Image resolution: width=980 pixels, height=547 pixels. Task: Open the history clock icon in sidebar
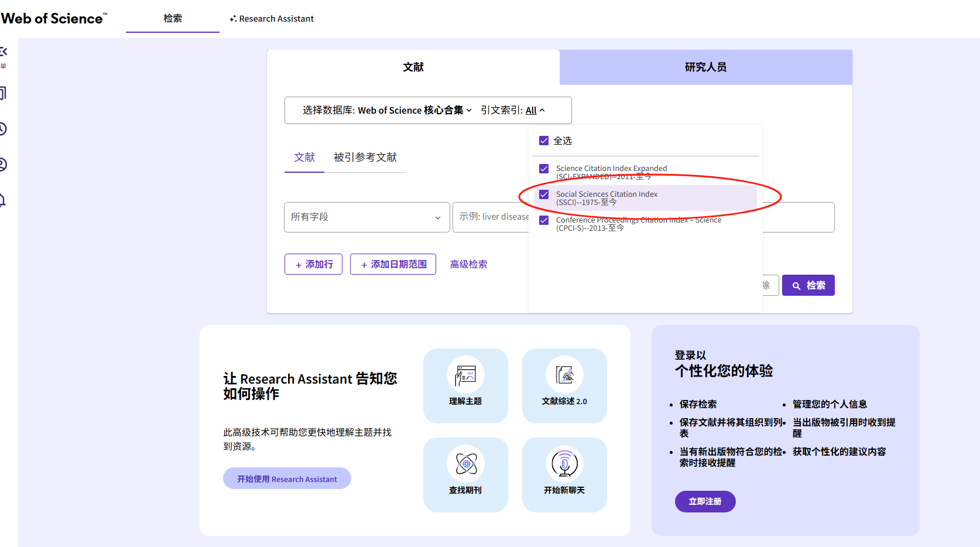pos(3,129)
